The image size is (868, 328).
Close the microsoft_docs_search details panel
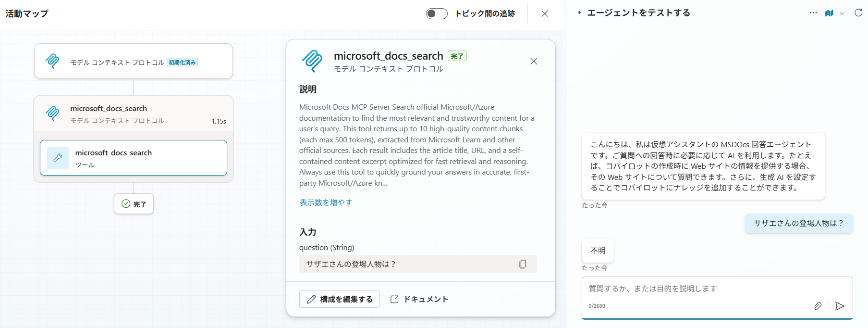tap(534, 61)
